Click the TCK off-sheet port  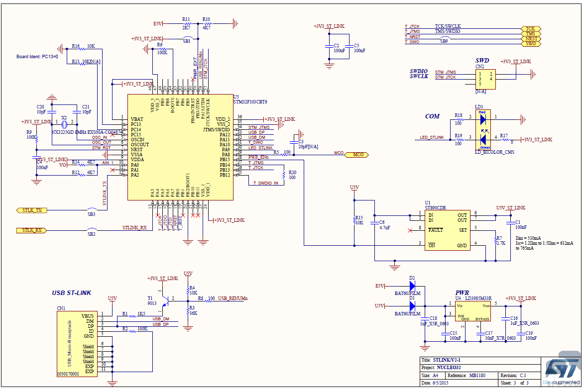pyautogui.click(x=530, y=29)
